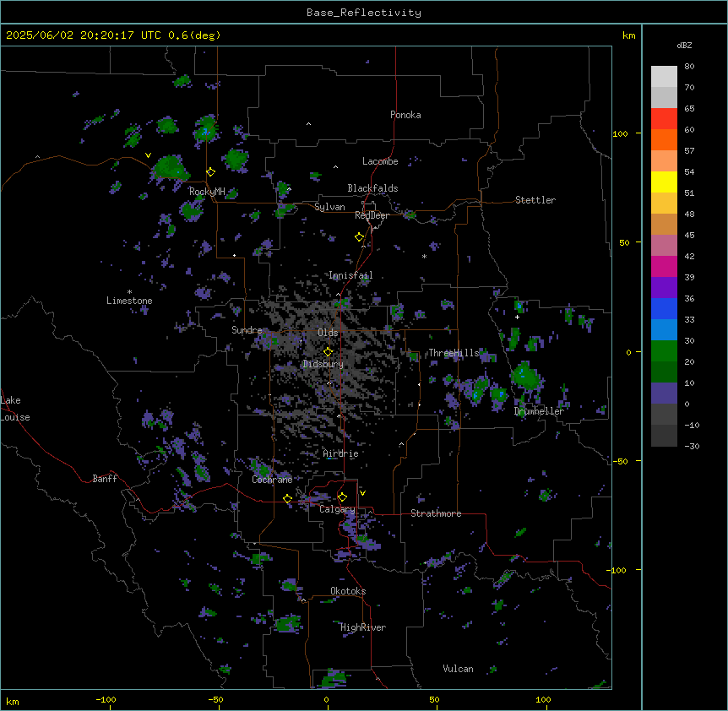The image size is (728, 711).
Task: Click the dBZ legend heading
Action: (x=684, y=45)
